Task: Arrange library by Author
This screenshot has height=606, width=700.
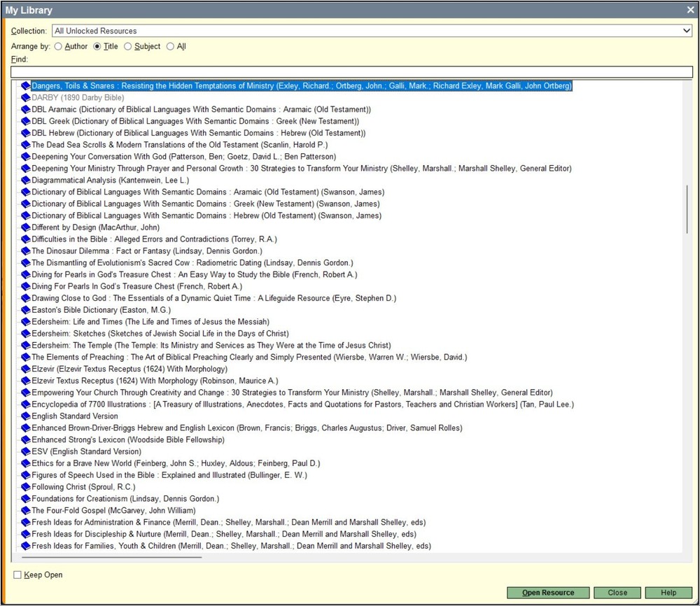Action: (x=58, y=46)
